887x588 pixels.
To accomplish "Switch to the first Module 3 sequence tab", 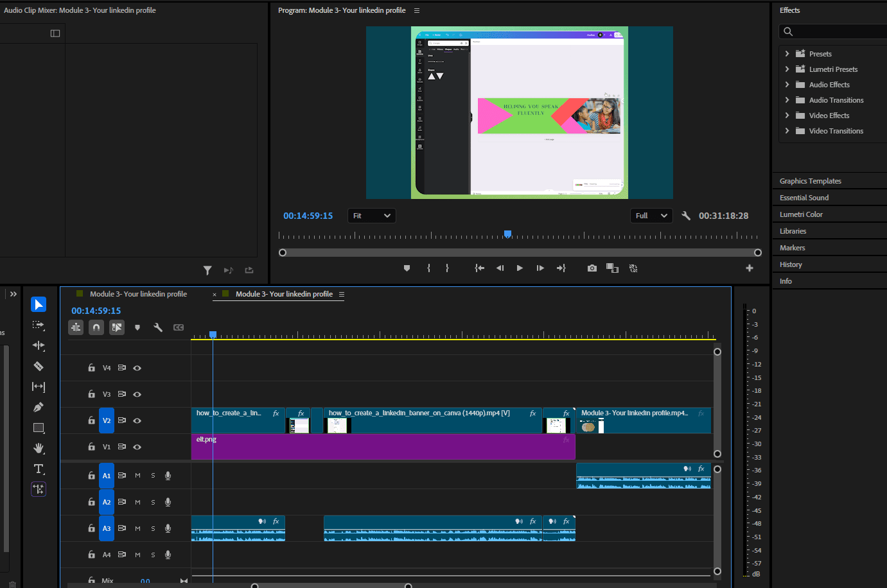I will click(x=138, y=294).
